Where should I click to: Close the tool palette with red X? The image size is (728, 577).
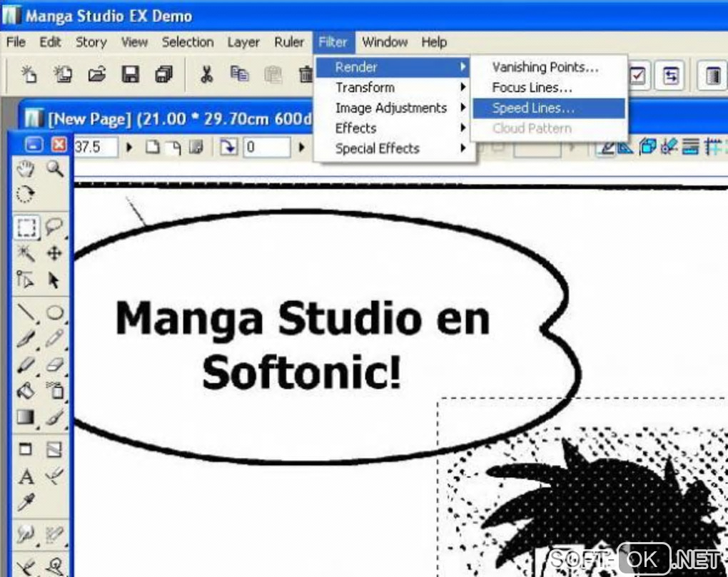tap(59, 144)
